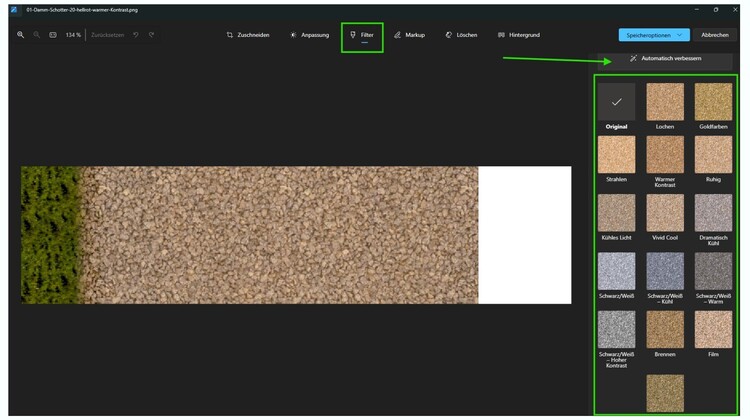Select the Original filter thumbnail
The image size is (750, 420).
616,102
